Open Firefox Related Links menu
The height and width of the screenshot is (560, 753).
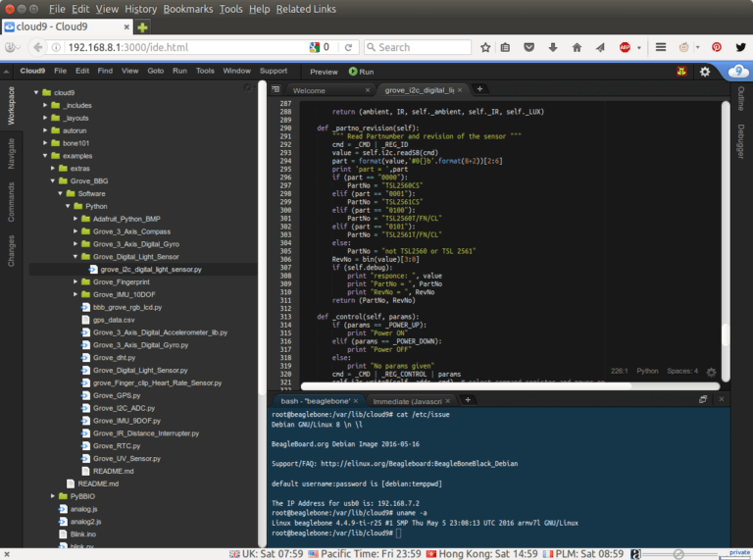pyautogui.click(x=306, y=9)
